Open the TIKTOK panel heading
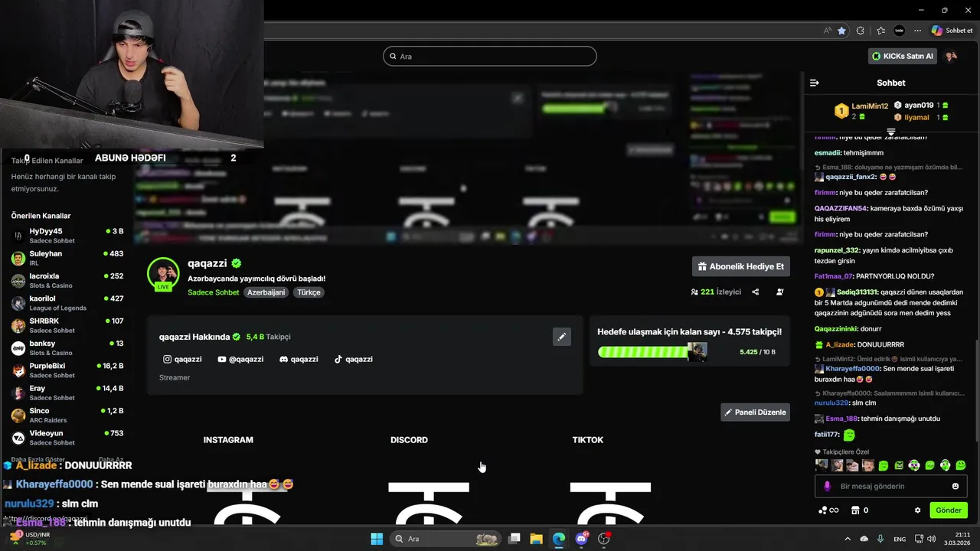Screen dimensions: 980x551 (x=588, y=440)
